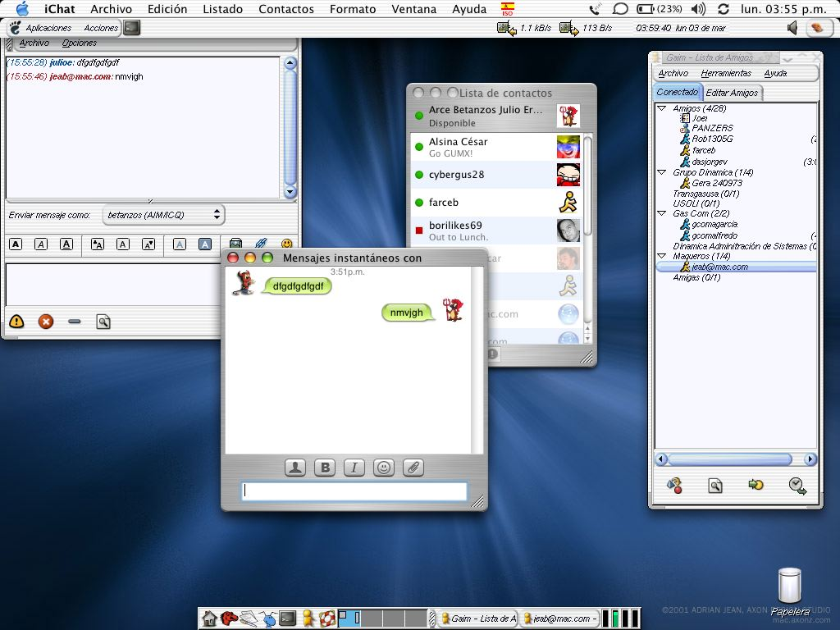The width and height of the screenshot is (840, 630).
Task: Open the Ayuda menu in Gaim buddy list
Action: [x=775, y=73]
